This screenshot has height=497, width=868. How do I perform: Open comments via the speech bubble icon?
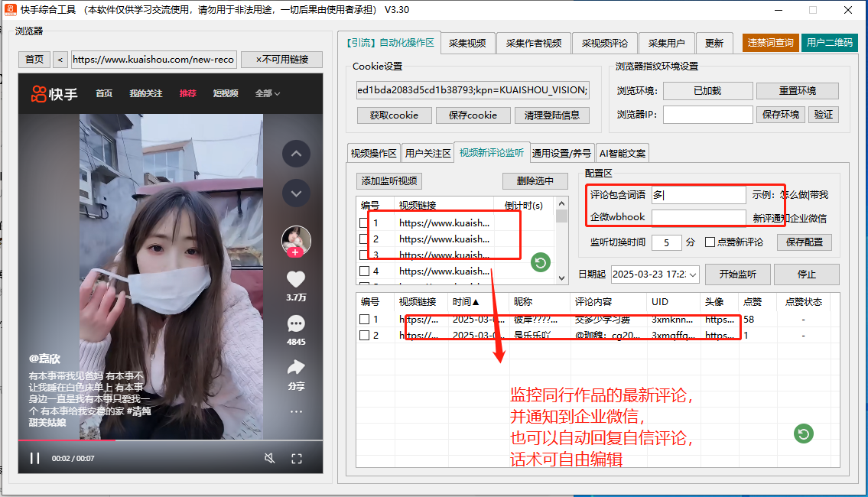pos(296,323)
